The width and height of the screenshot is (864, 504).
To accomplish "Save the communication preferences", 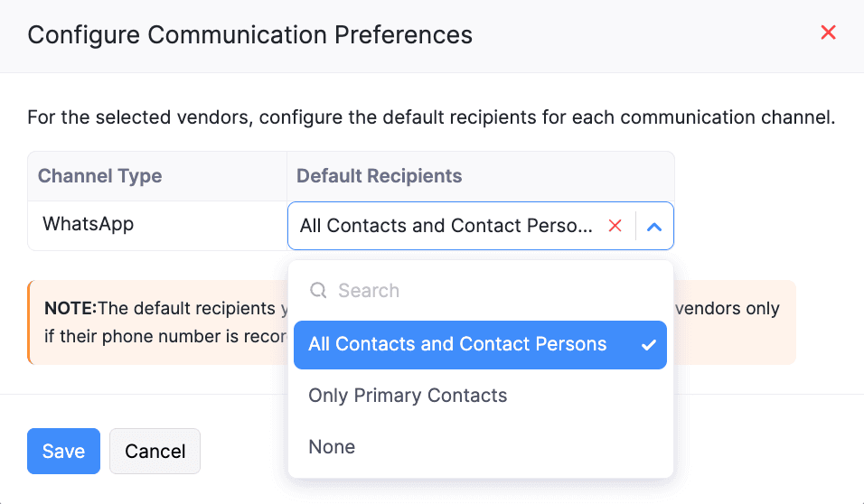I will (63, 452).
